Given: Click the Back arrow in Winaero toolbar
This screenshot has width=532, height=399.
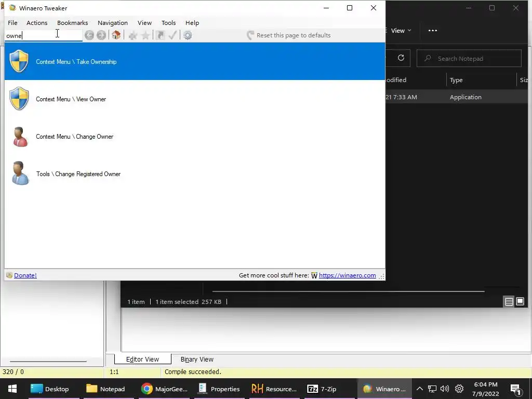Looking at the screenshot, I should pos(89,35).
